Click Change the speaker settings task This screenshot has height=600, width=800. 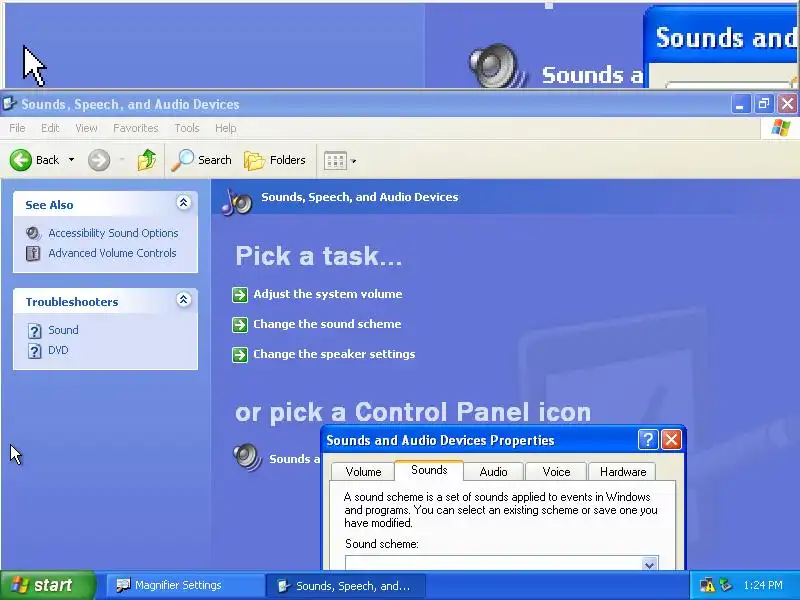coord(334,354)
